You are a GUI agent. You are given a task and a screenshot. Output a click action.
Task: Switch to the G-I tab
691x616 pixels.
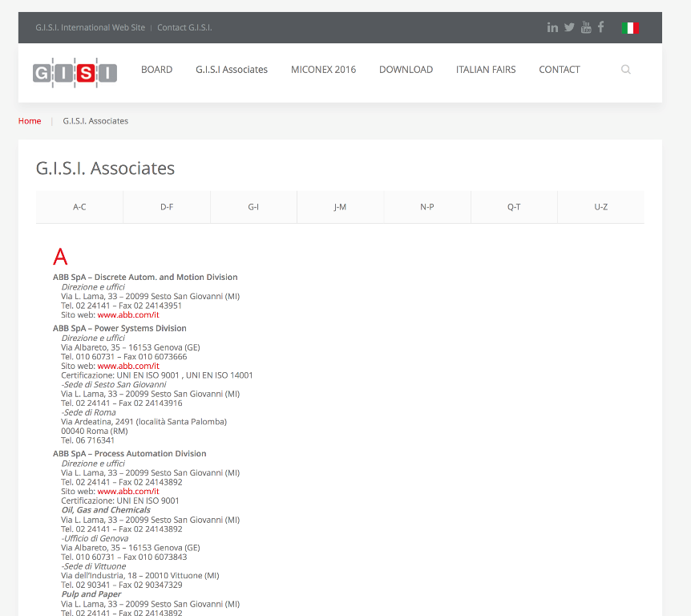[x=253, y=207]
